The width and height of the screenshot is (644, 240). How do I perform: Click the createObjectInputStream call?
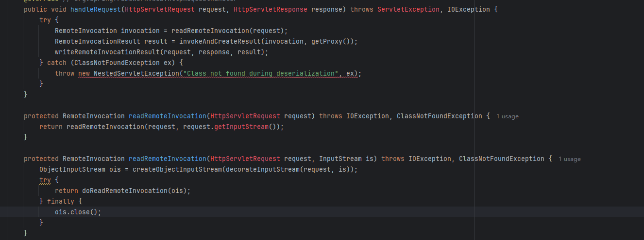coord(177,169)
